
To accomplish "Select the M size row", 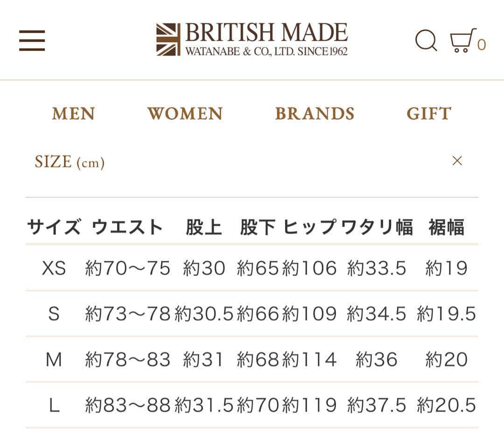I will (53, 360).
